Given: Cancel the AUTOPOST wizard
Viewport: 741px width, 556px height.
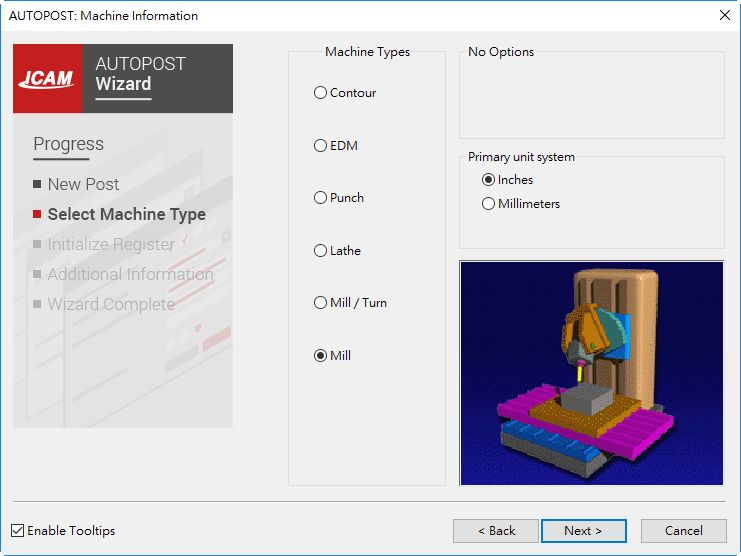Looking at the screenshot, I should 684,531.
